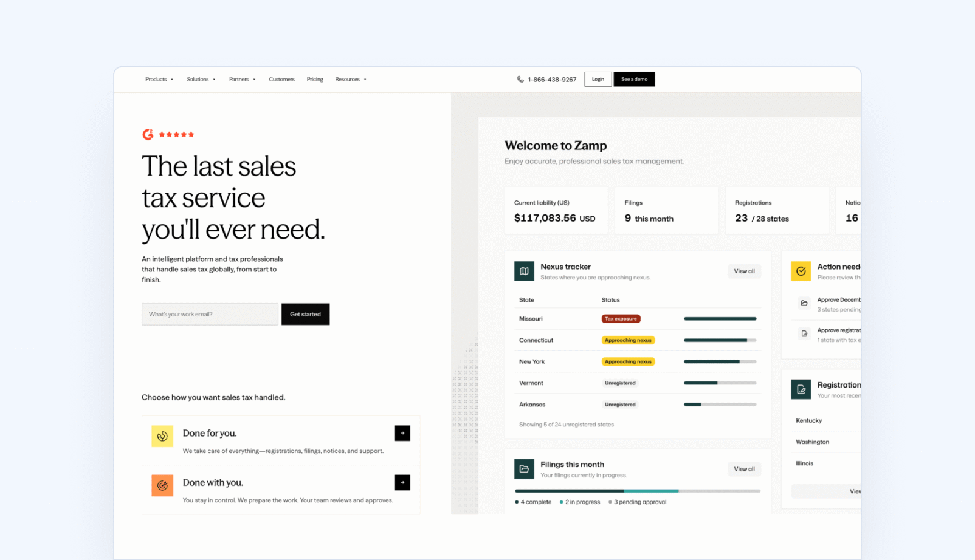Open the Pricing page
The height and width of the screenshot is (560, 975).
pos(315,79)
